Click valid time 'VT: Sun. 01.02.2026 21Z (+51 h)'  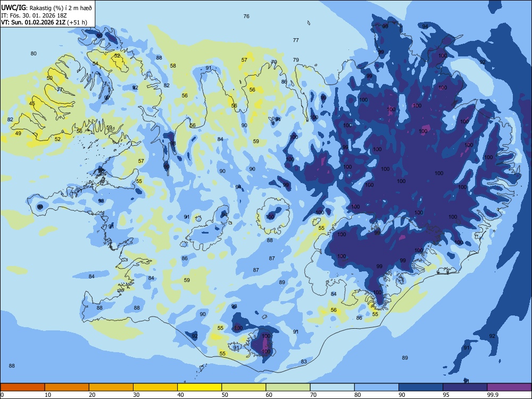click(x=44, y=22)
